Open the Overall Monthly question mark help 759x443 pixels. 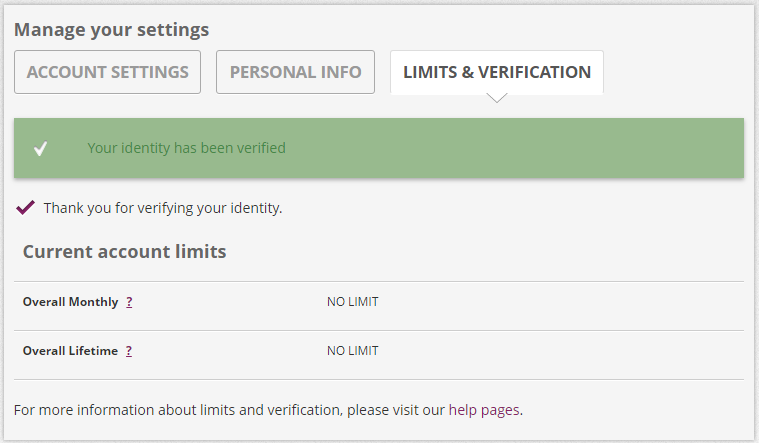coord(129,302)
